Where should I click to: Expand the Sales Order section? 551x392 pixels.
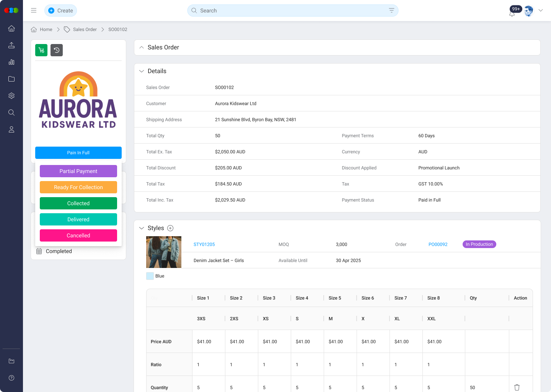(x=142, y=47)
